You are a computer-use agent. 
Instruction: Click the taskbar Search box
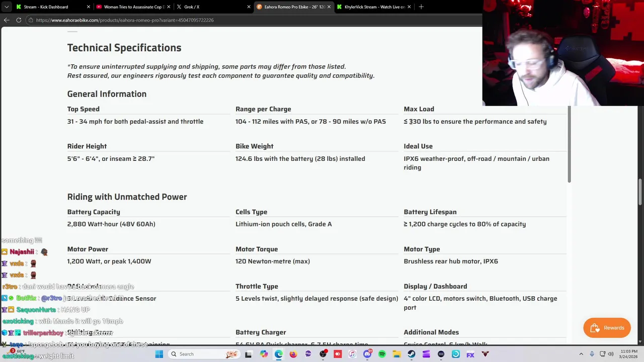204,354
